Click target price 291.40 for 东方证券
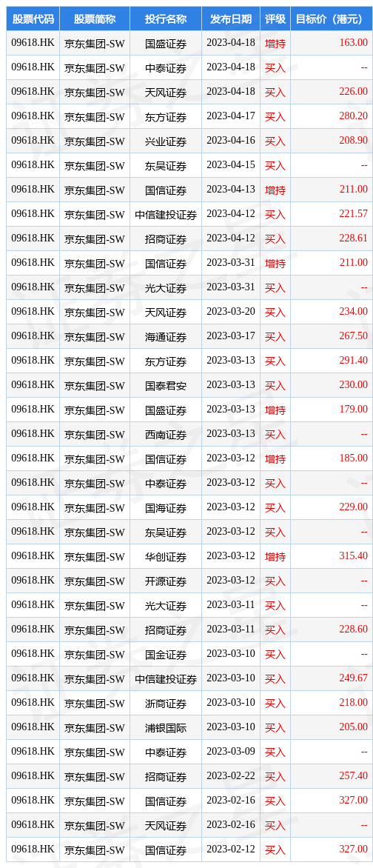The height and width of the screenshot is (868, 373). [x=354, y=360]
